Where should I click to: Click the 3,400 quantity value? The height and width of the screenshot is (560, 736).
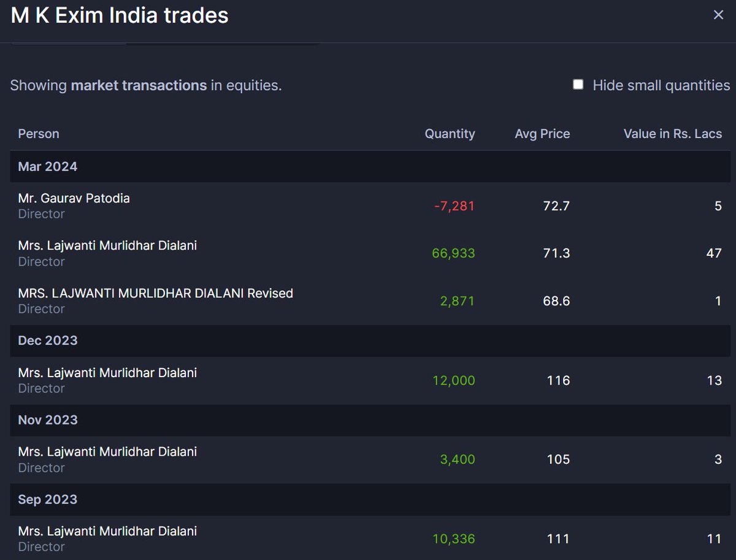tap(457, 459)
